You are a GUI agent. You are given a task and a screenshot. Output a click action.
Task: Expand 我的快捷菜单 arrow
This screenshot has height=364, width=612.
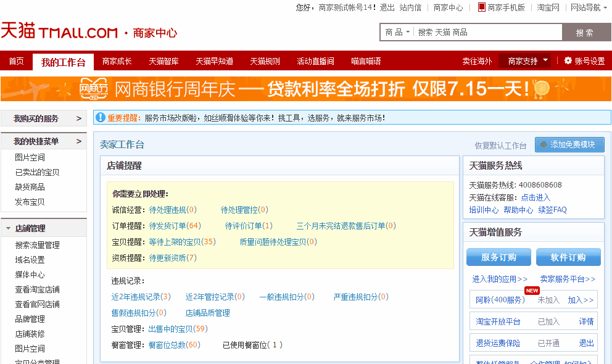pyautogui.click(x=79, y=141)
